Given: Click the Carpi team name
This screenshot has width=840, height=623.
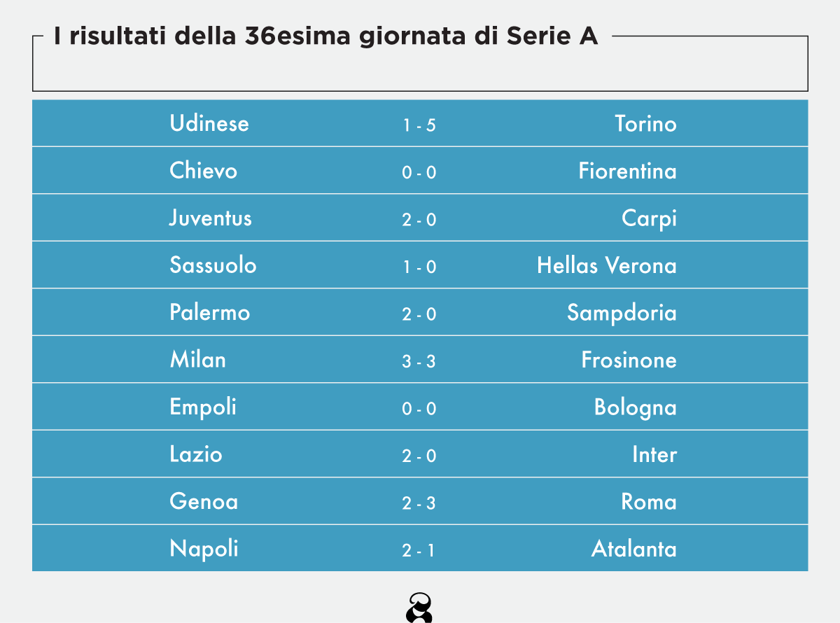Looking at the screenshot, I should click(649, 218).
